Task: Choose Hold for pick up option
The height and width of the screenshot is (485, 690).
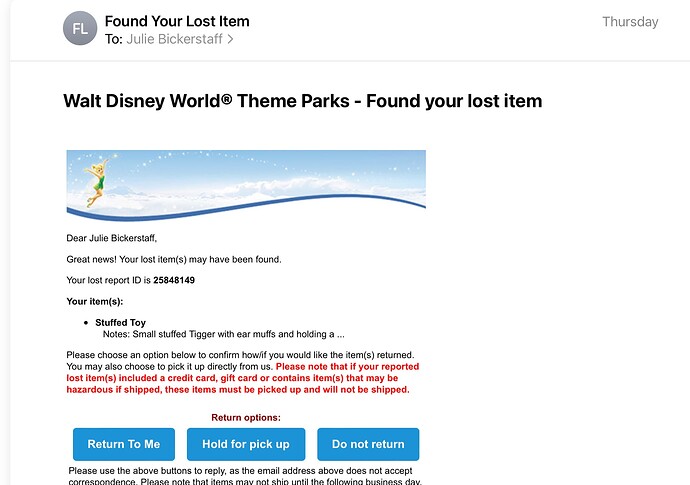Action: click(246, 444)
